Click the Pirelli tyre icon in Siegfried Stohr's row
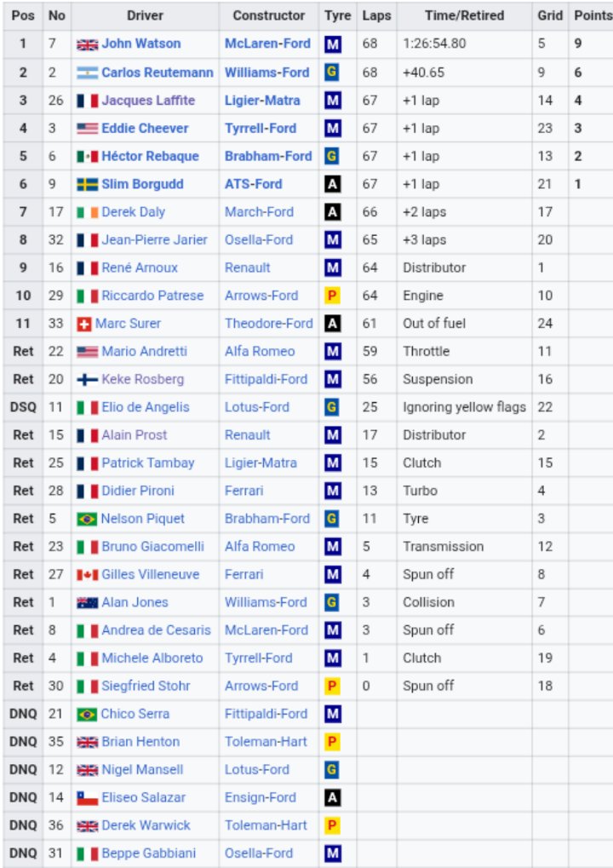This screenshot has width=613, height=868. [332, 686]
